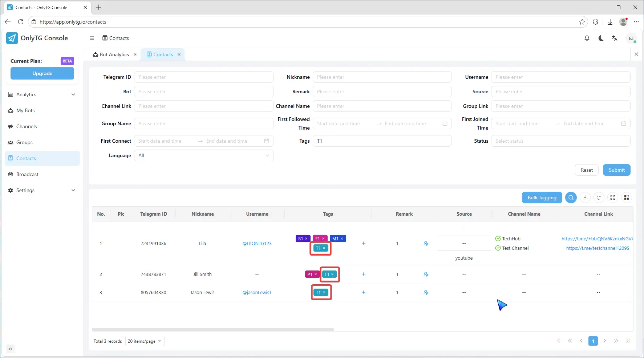Toggle dark mode with the moon icon
Screen dimensions: 644x358
tap(601, 38)
